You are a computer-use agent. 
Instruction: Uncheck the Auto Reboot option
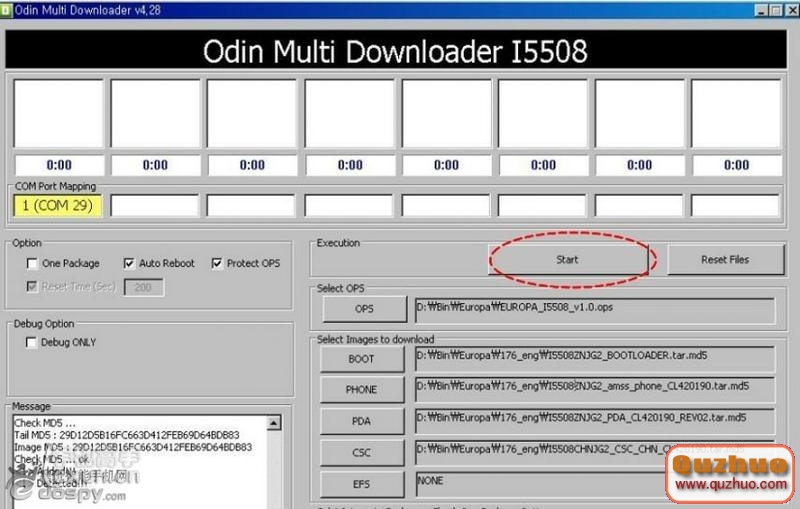(129, 263)
